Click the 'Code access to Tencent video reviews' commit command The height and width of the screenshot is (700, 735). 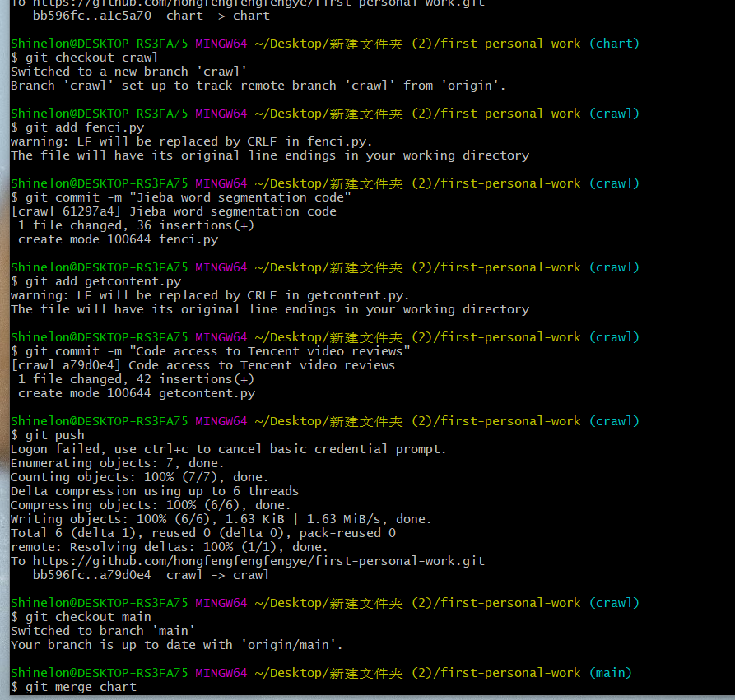(210, 351)
